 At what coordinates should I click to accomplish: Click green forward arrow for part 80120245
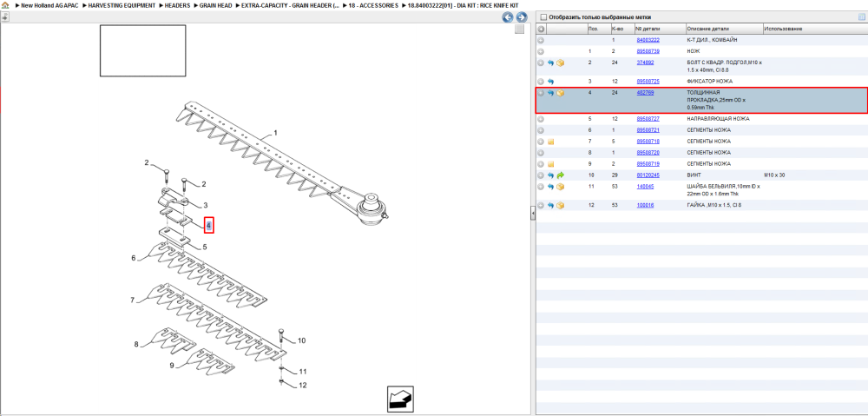point(560,175)
